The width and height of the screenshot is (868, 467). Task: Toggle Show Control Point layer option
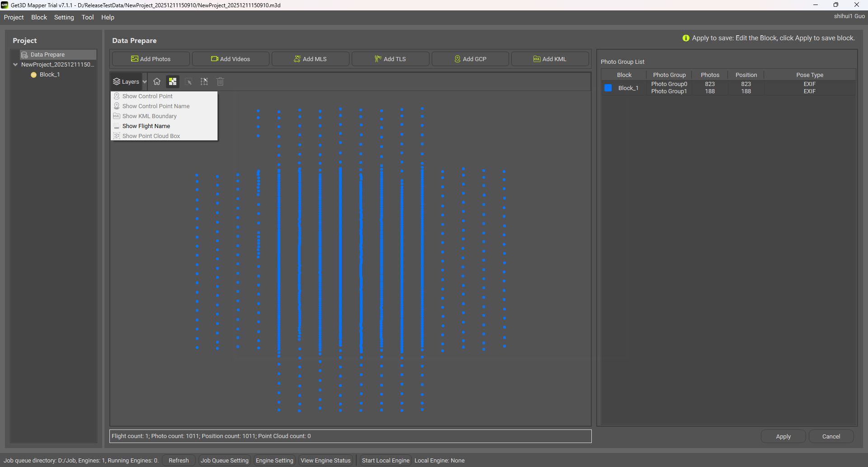click(x=147, y=96)
